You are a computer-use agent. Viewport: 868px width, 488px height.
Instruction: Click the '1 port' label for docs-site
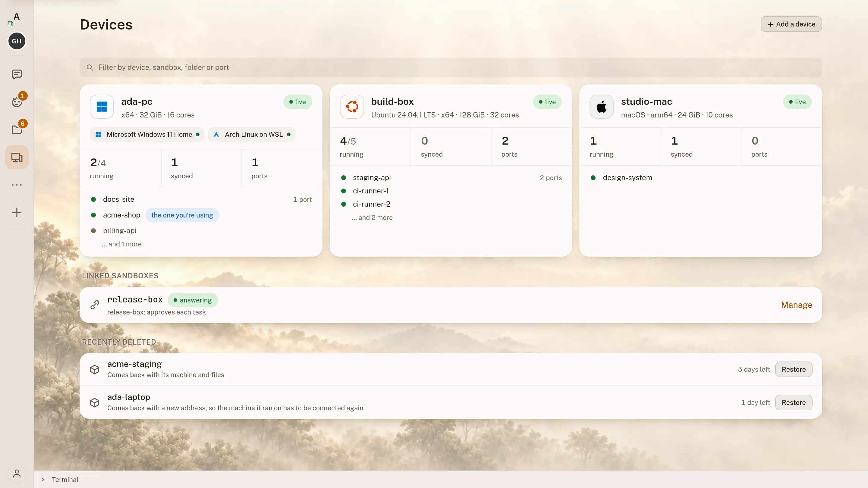click(x=302, y=199)
